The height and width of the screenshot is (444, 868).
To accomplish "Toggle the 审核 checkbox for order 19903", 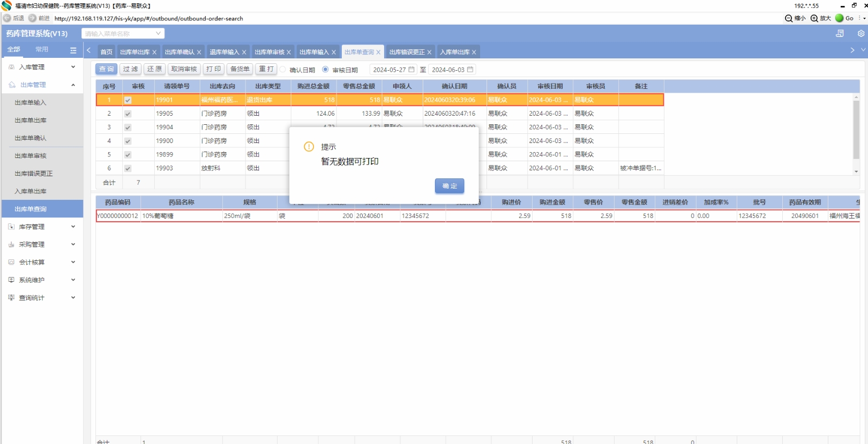I will pos(128,168).
